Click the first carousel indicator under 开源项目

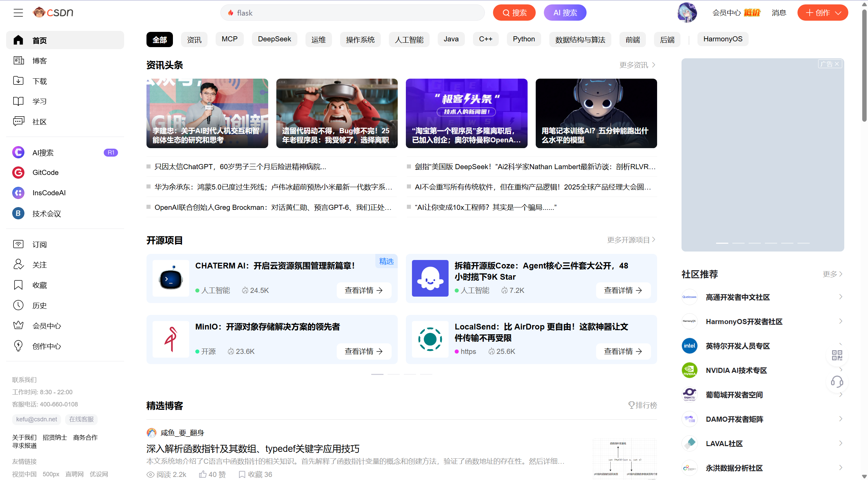pyautogui.click(x=377, y=374)
